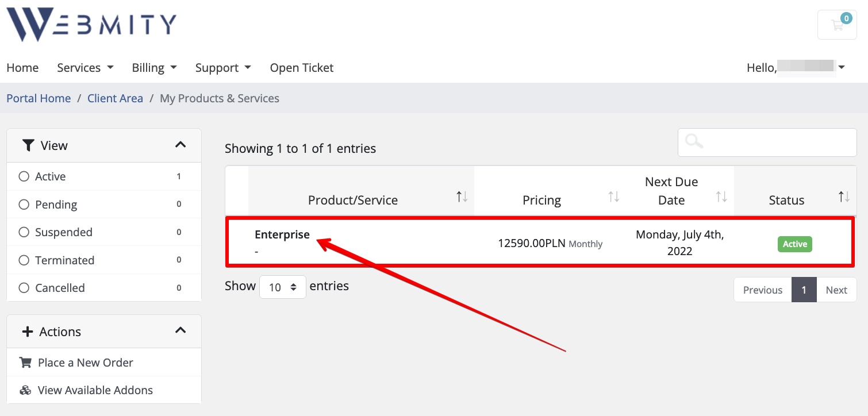
Task: Open the Billing menu
Action: pos(154,68)
